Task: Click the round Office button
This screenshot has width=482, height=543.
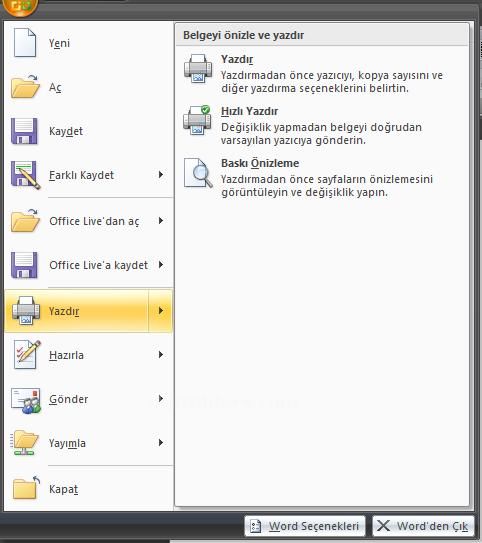Action: 20,7
